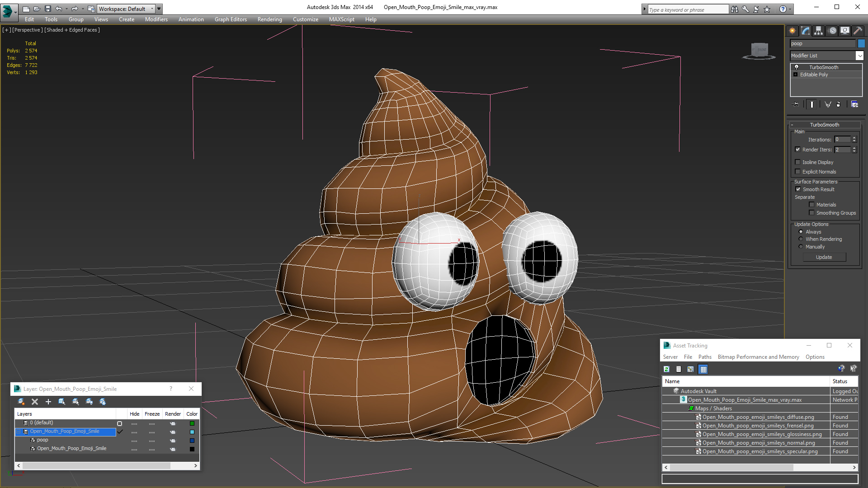Click Create New Layer icon in Layer window

[21, 402]
